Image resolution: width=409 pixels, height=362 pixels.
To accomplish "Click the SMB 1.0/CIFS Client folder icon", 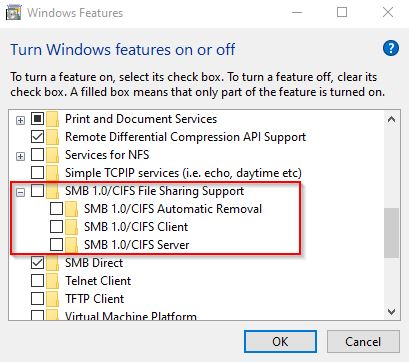I will pyautogui.click(x=71, y=227).
